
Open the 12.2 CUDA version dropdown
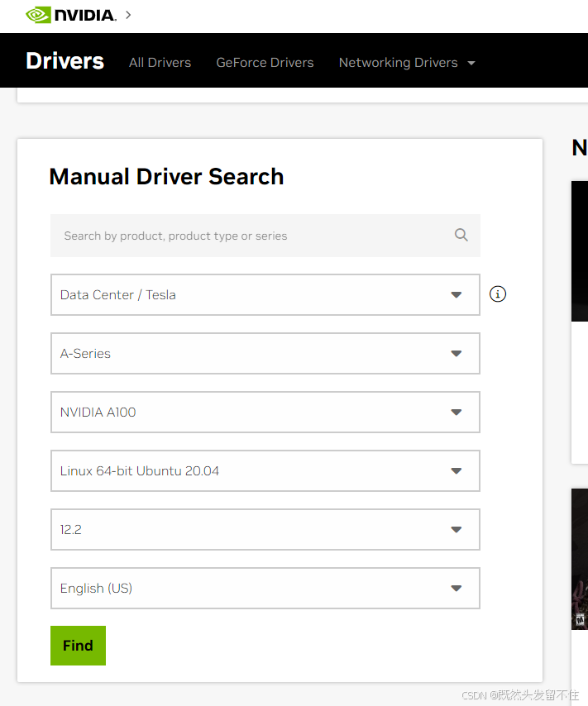265,529
